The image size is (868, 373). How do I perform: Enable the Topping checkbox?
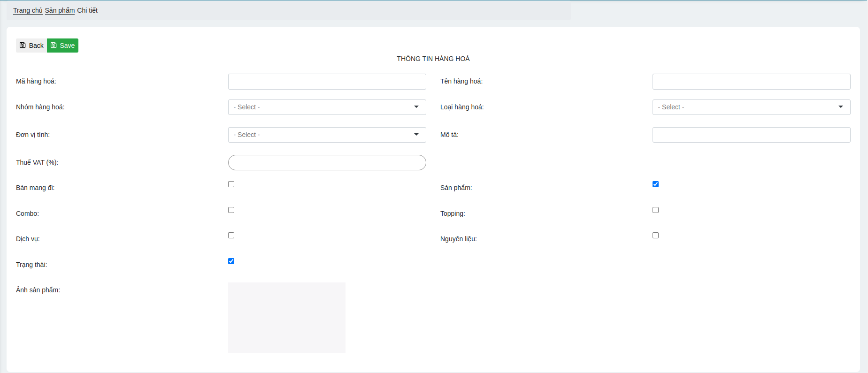tap(655, 210)
